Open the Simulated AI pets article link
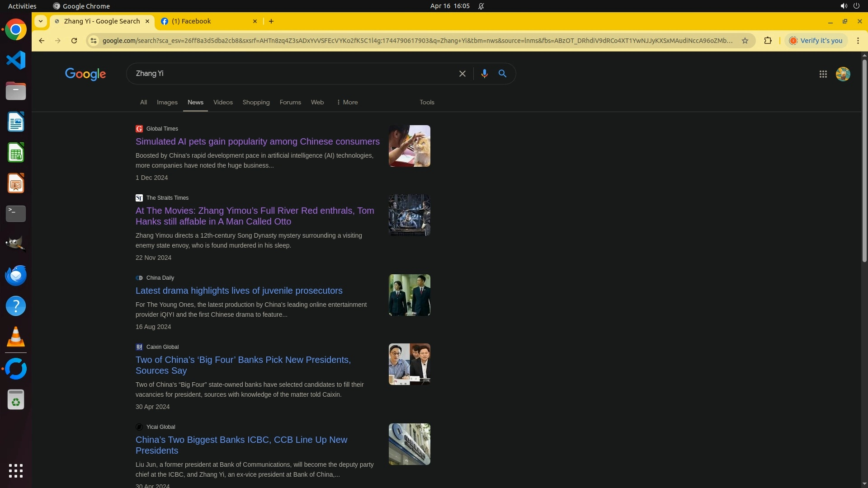Image resolution: width=868 pixels, height=488 pixels. 257,141
